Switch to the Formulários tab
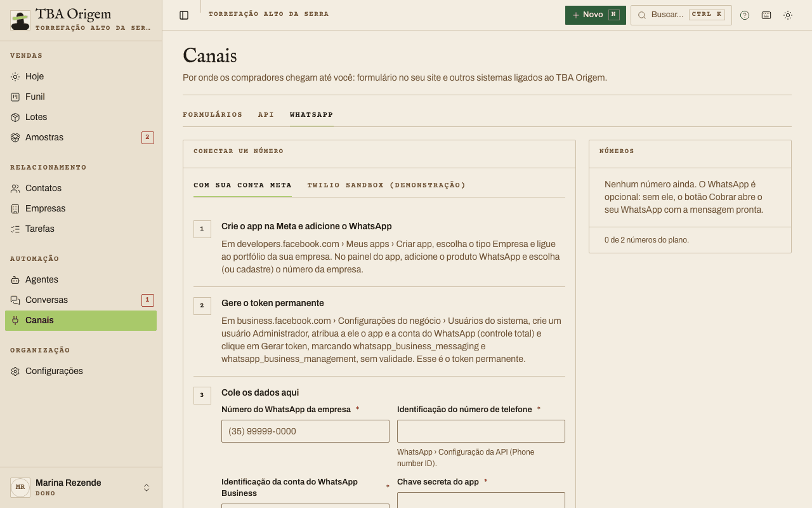The width and height of the screenshot is (812, 508). (x=213, y=115)
